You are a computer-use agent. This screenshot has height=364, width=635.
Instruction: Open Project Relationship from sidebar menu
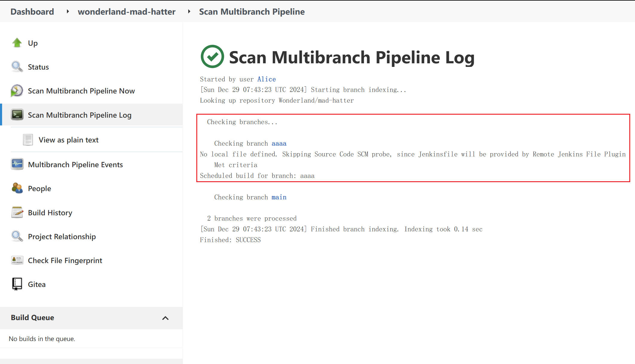[62, 236]
